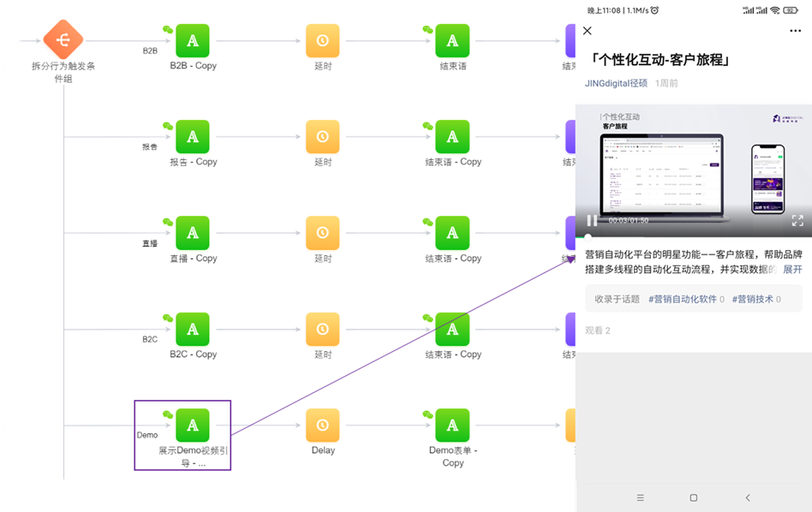This screenshot has height=512, width=812.
Task: Select the 结束语 ending message node
Action: click(x=451, y=40)
